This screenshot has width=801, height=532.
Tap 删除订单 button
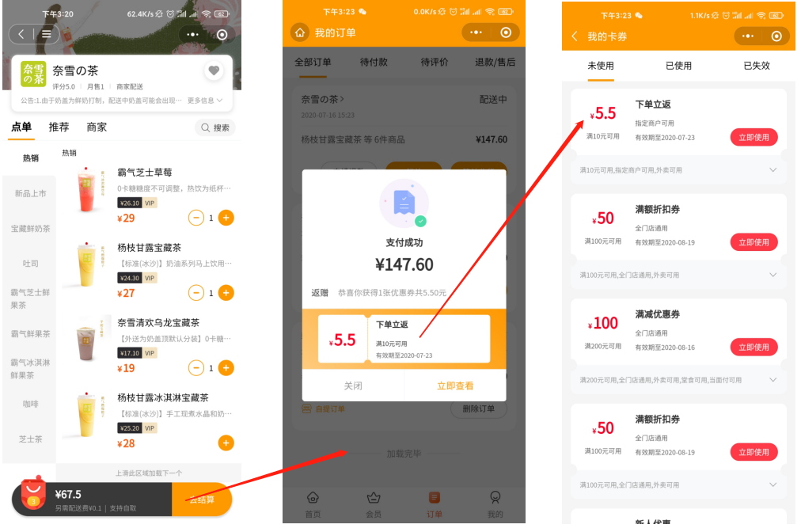tap(479, 408)
